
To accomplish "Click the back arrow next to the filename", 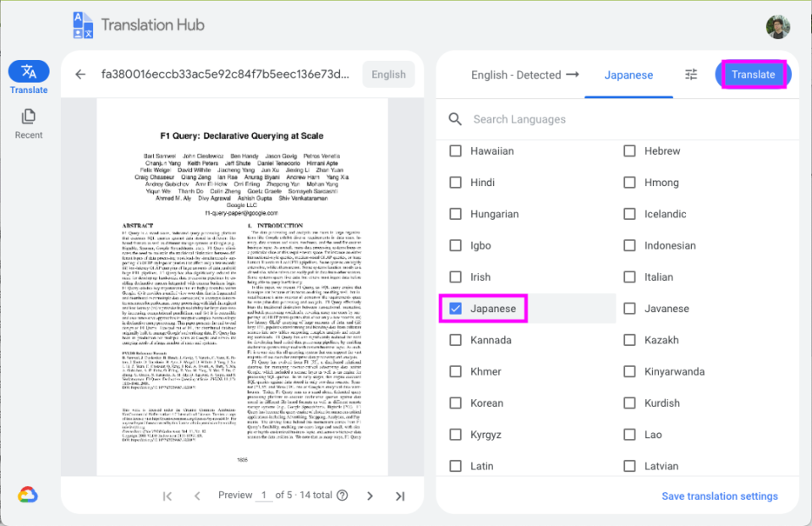I will click(80, 74).
